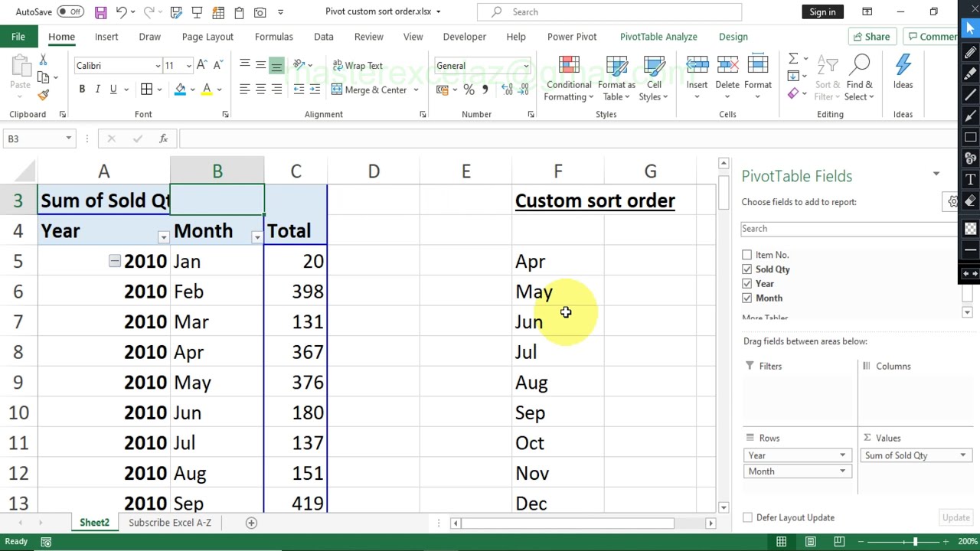The image size is (980, 551).
Task: Click the Decrease Font Size icon
Action: tap(217, 65)
